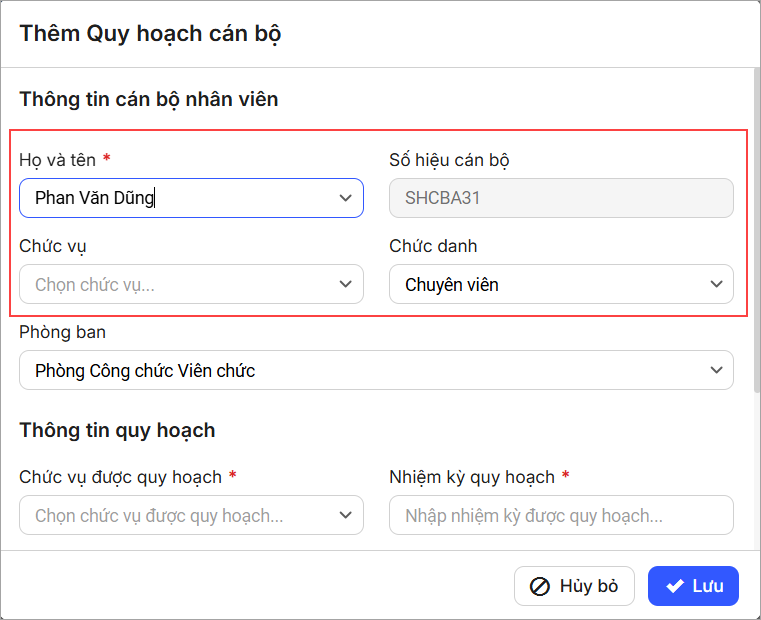Image resolution: width=761 pixels, height=620 pixels.
Task: Expand the Chức danh dropdown showing Chuyên viên
Action: tap(550, 284)
